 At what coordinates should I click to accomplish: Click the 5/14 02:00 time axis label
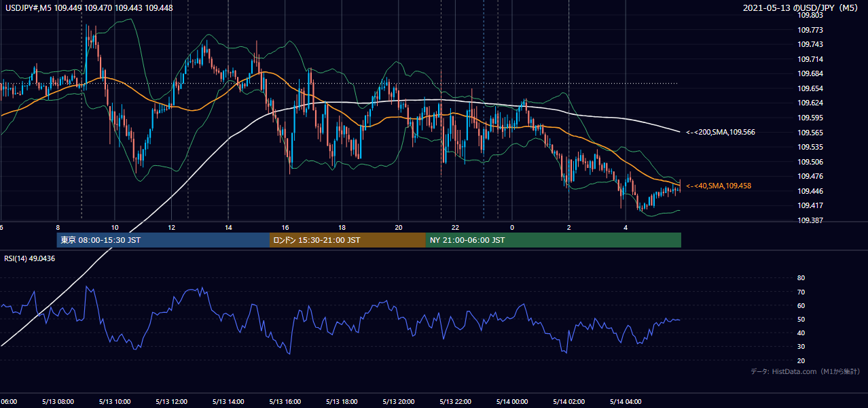(x=568, y=401)
